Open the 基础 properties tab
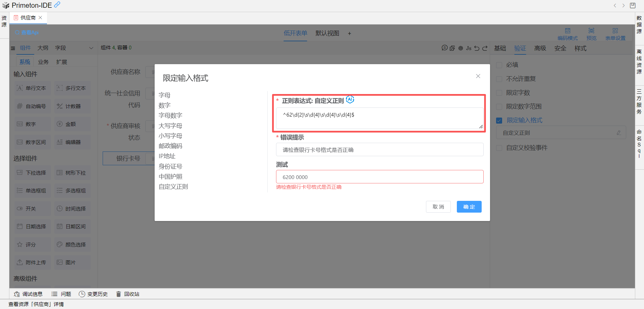This screenshot has width=644, height=309. 500,48
